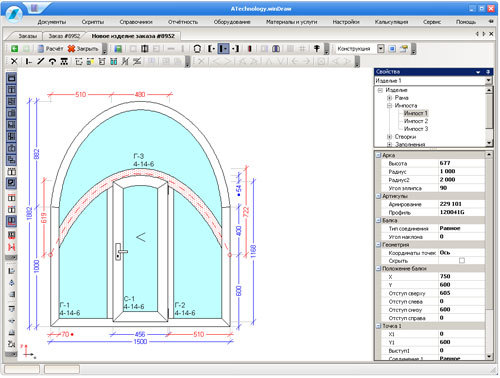Pin the Свойства panel
The image size is (500, 378).
(x=488, y=72)
